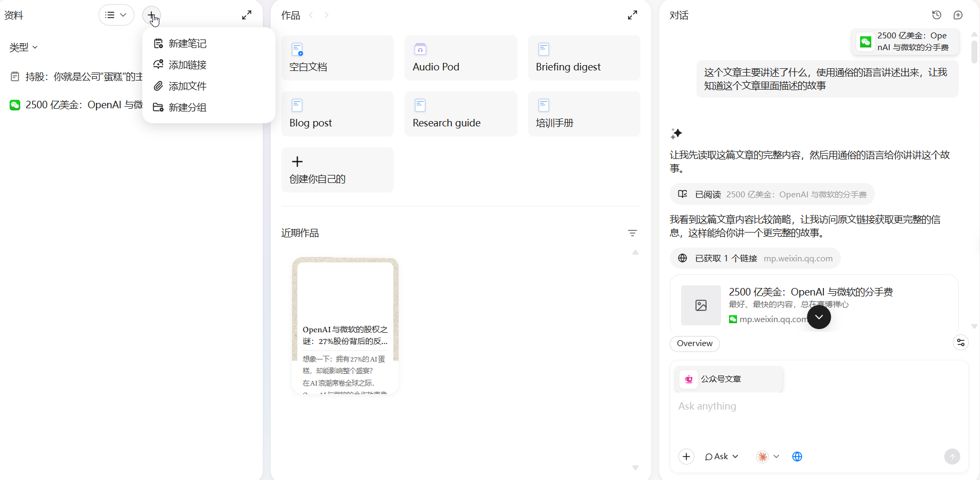980x480 pixels.
Task: Click the attached WeChat article chip in chat
Action: (905, 42)
